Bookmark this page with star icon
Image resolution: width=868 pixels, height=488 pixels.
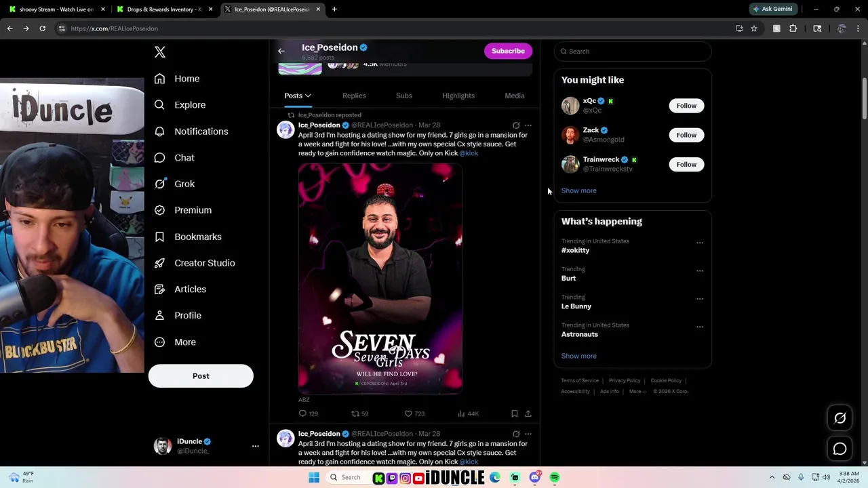pyautogui.click(x=754, y=28)
